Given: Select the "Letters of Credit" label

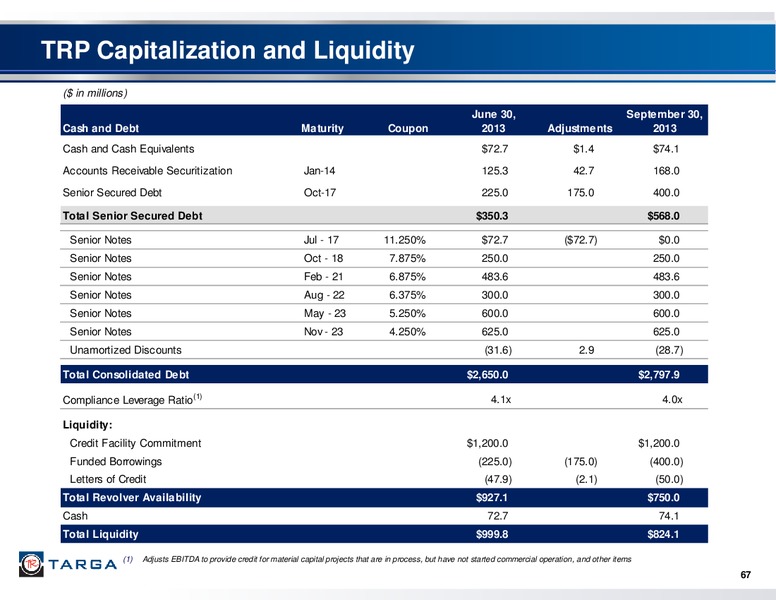Looking at the screenshot, I should click(107, 479).
